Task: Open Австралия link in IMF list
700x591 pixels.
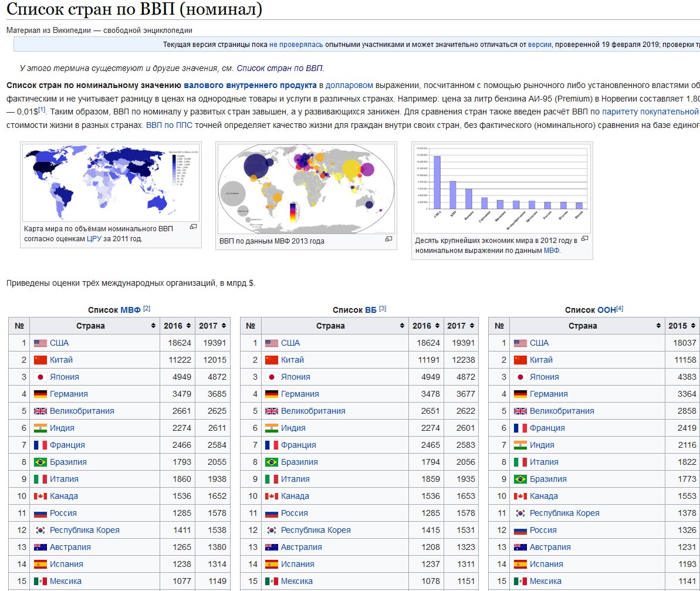Action: (x=70, y=547)
